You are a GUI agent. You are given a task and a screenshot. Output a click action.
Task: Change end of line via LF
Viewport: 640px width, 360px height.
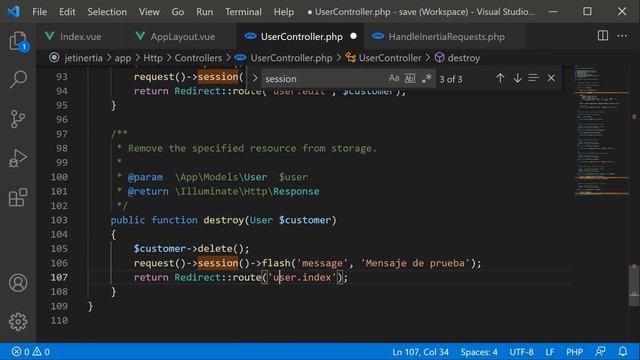click(549, 352)
